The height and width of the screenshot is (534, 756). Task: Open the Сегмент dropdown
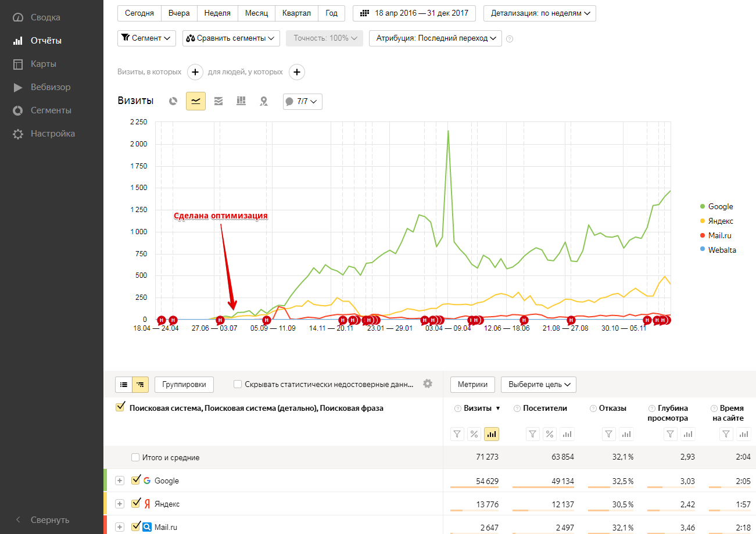[146, 38]
